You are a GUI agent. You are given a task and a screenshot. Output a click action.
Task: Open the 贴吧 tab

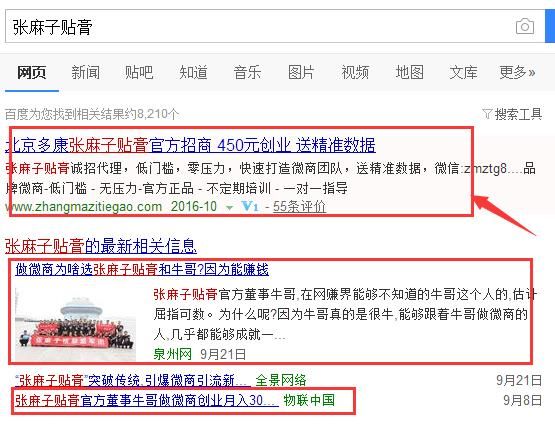[x=139, y=73]
